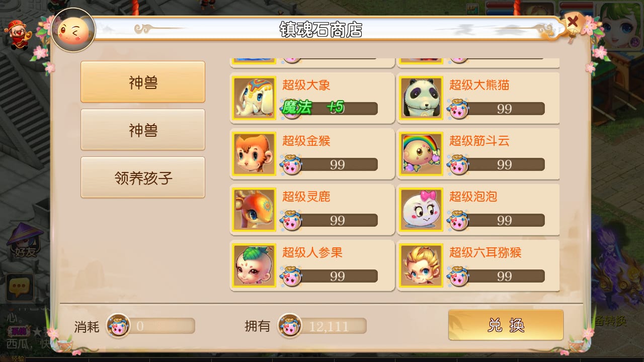Close the 镇魂石商店 window
This screenshot has height=362, width=644.
573,23
